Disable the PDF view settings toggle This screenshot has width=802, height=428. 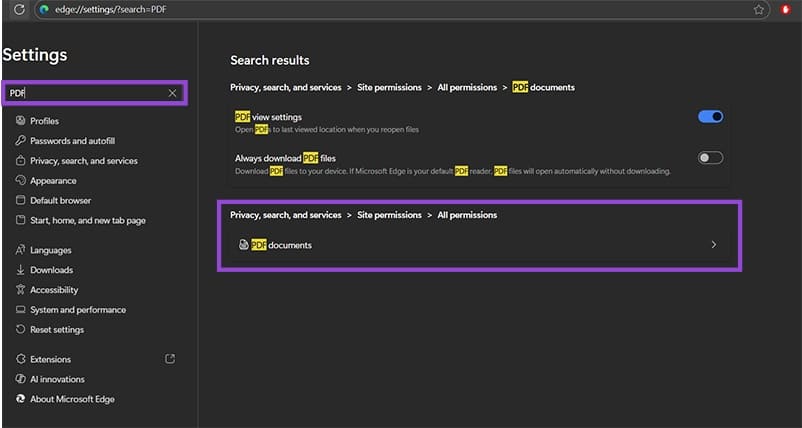click(x=710, y=117)
